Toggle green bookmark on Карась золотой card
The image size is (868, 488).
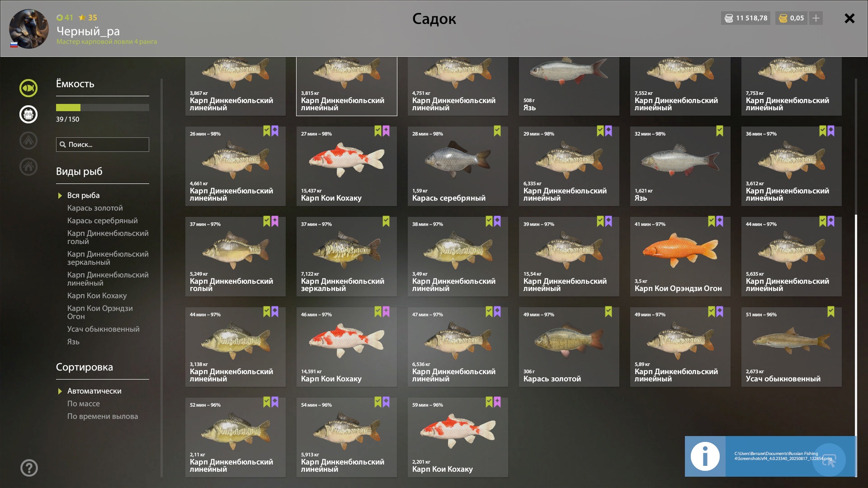click(x=609, y=312)
